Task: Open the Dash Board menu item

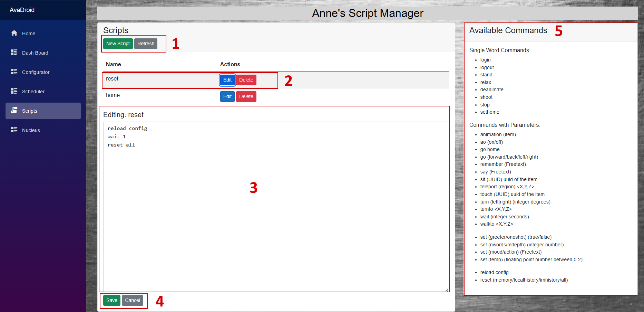Action: [x=35, y=53]
